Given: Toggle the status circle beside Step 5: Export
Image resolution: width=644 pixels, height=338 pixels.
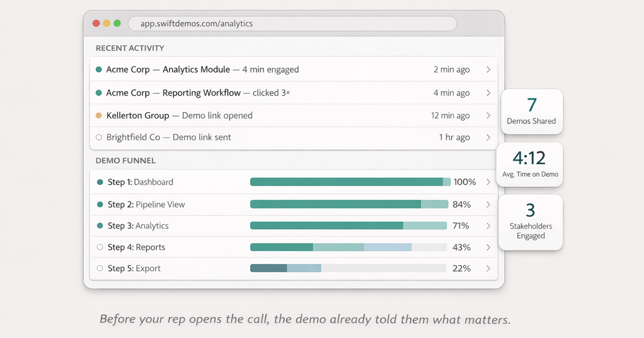Looking at the screenshot, I should [100, 268].
